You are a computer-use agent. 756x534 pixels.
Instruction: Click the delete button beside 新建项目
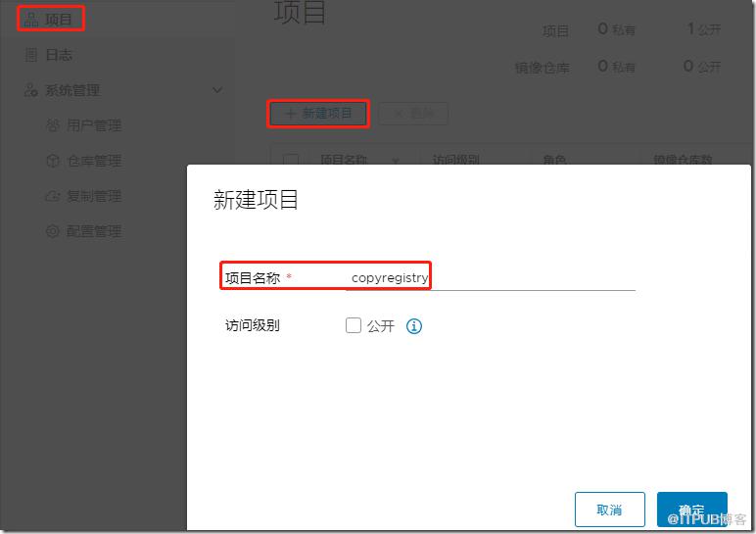point(413,114)
